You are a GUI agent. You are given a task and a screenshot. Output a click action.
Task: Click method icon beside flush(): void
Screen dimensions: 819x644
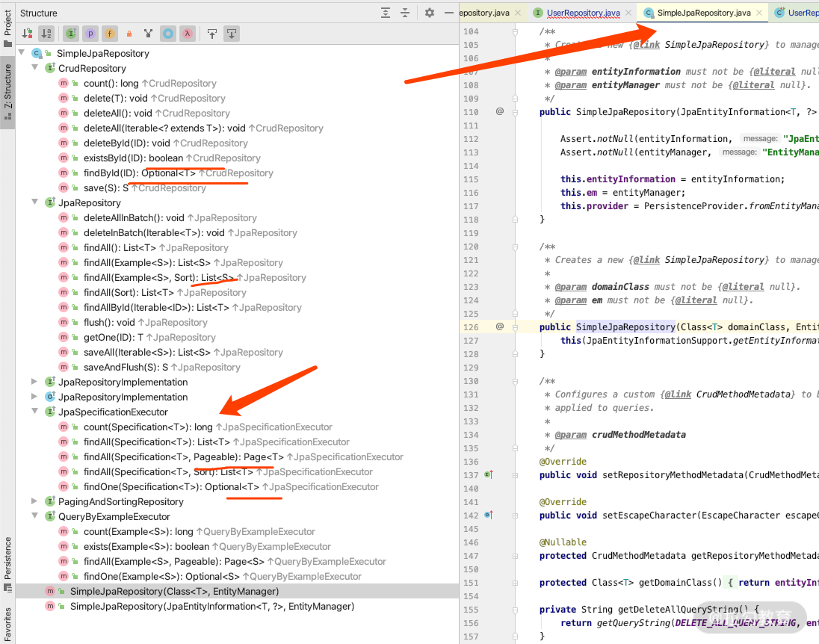pos(64,322)
